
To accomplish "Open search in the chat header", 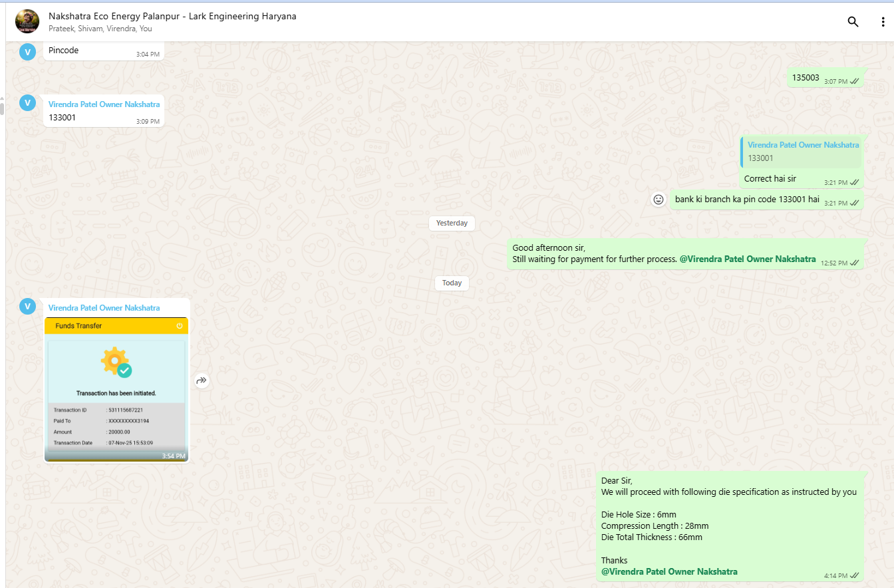I will click(853, 22).
